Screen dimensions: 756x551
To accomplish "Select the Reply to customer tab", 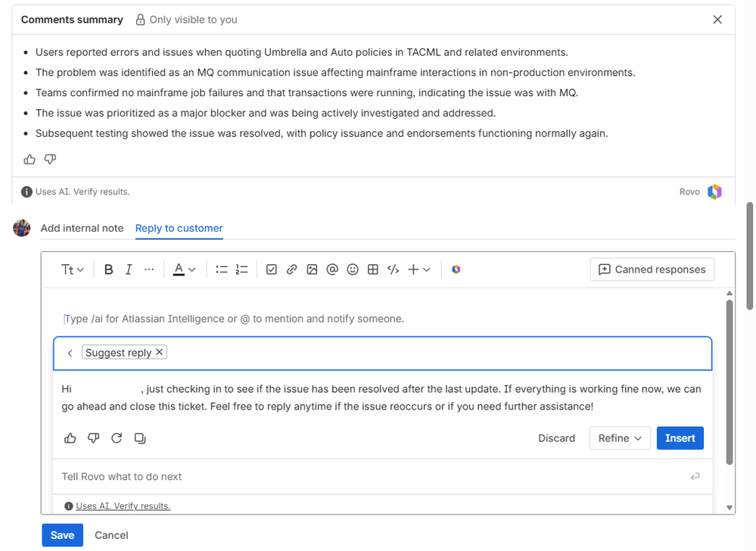I will (x=179, y=228).
